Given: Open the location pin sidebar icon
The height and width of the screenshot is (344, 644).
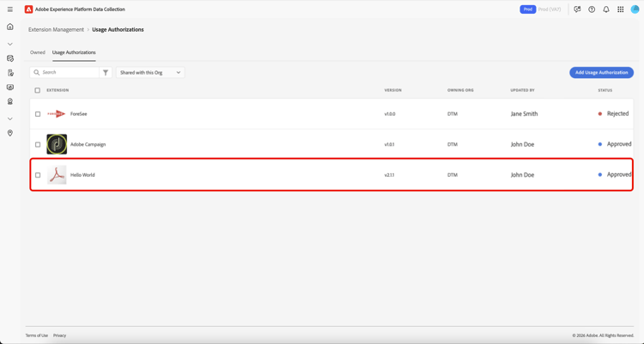Looking at the screenshot, I should click(x=10, y=133).
